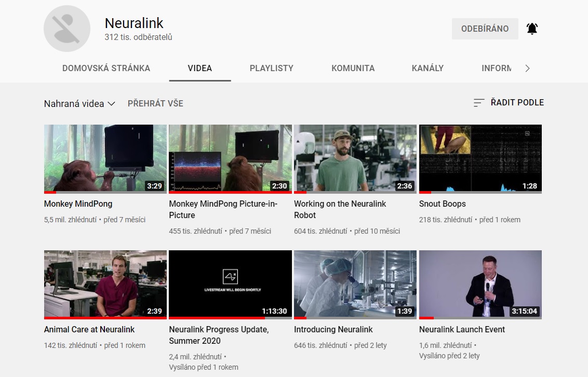Open the Monkey MindPong video thumbnail

tap(105, 159)
